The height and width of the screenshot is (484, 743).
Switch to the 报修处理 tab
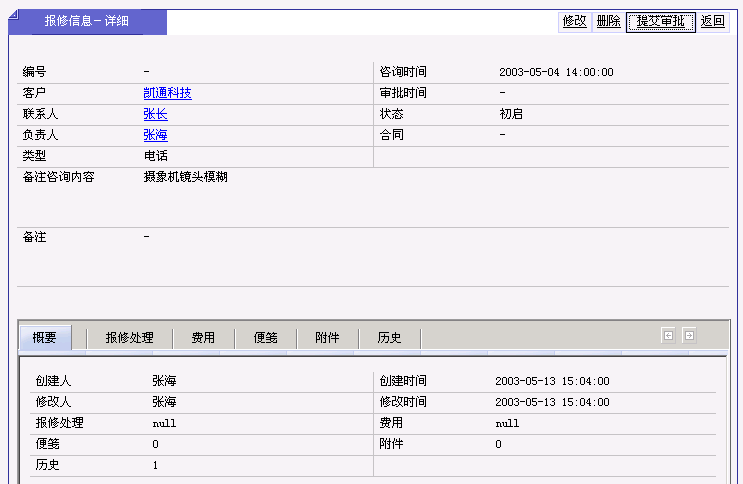[x=129, y=338]
